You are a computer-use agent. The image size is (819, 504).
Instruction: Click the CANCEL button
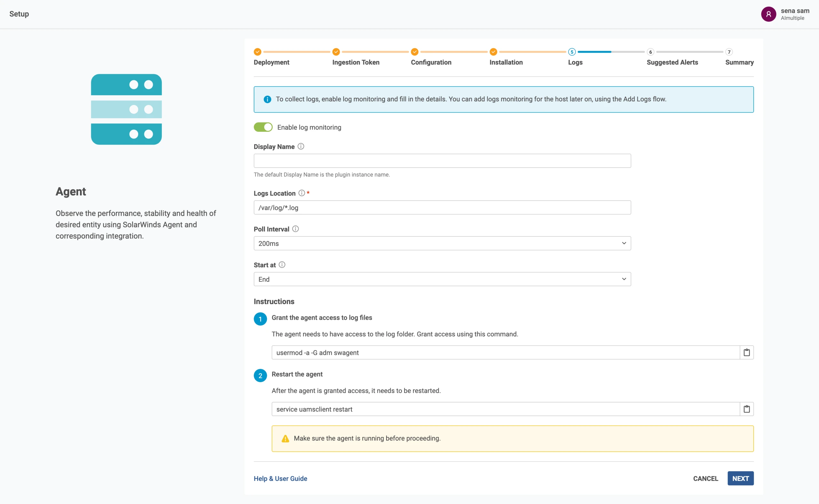706,478
